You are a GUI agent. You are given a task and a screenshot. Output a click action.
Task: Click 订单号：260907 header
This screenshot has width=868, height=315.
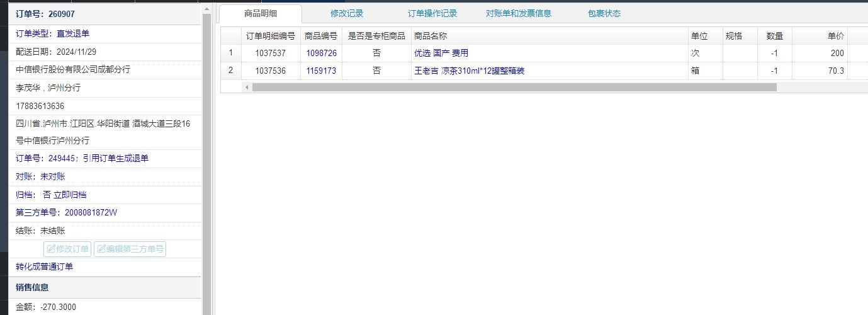45,14
